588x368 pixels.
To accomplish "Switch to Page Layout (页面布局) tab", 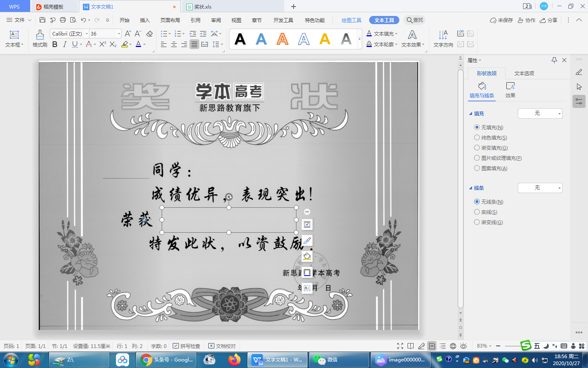I will (x=170, y=20).
